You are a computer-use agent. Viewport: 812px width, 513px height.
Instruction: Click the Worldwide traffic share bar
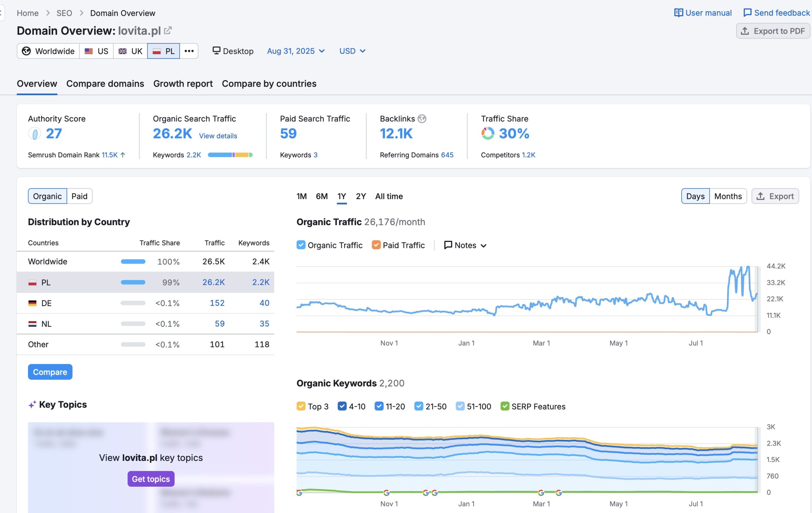pyautogui.click(x=133, y=262)
